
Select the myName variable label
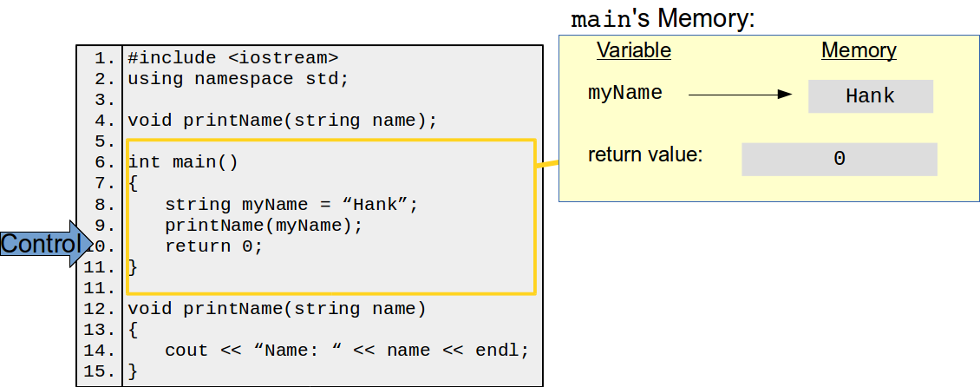[624, 93]
